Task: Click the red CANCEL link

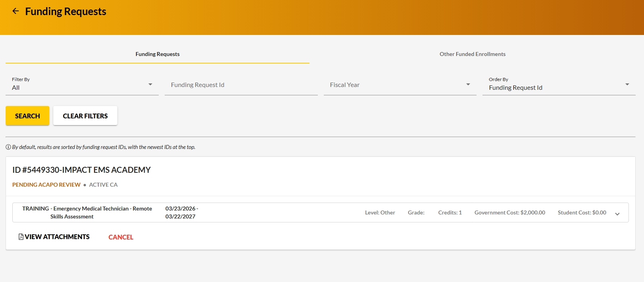Action: 121,237
